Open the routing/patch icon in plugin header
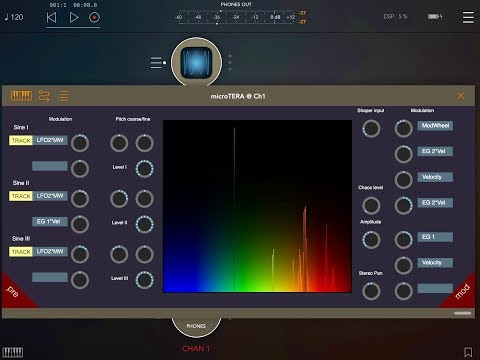Screen dimensions: 480x360 44,96
